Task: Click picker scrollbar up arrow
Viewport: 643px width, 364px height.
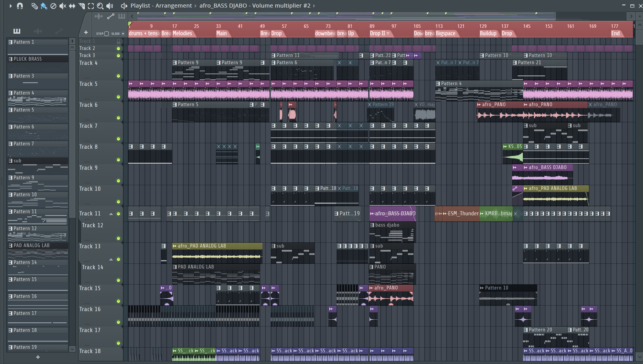Action: pos(72,47)
